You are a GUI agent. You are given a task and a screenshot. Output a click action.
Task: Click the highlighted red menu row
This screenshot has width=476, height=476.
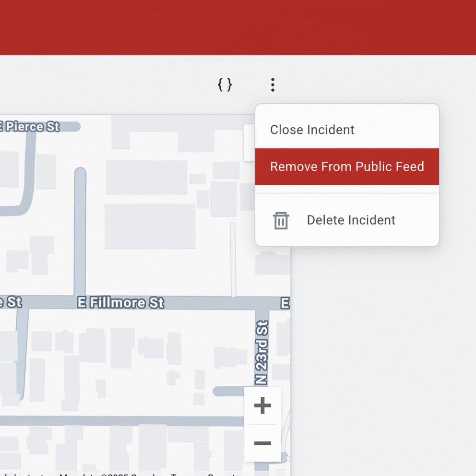coord(347,167)
